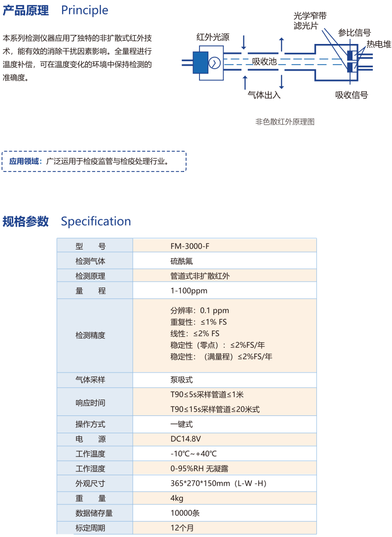The width and height of the screenshot is (392, 537).
Task: Click the 光学窄带滤光片 label
Action: 310,20
